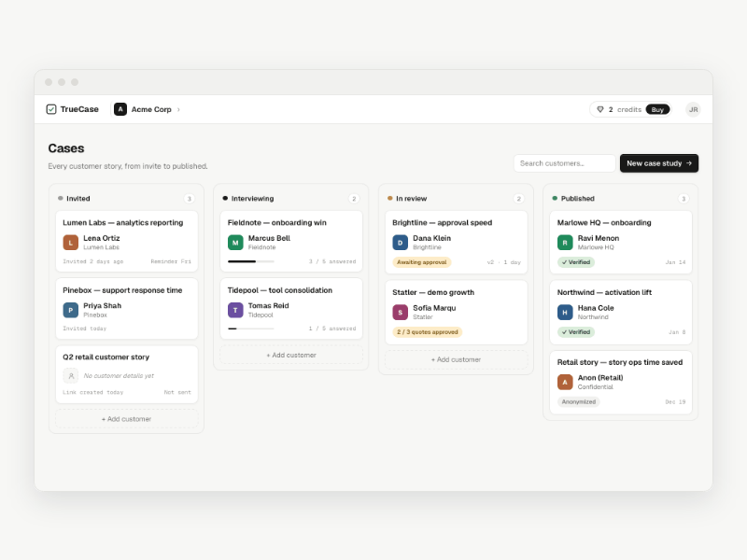Open Brightline — approval speed case
The width and height of the screenshot is (747, 560).
coord(456,242)
